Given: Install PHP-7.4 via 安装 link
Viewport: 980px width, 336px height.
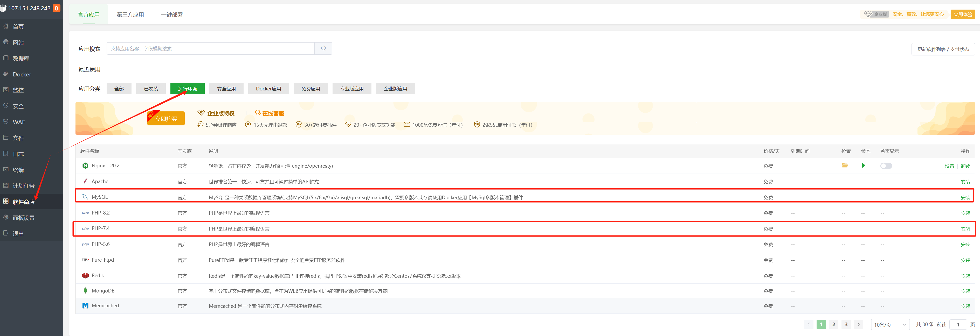Looking at the screenshot, I should coord(965,229).
